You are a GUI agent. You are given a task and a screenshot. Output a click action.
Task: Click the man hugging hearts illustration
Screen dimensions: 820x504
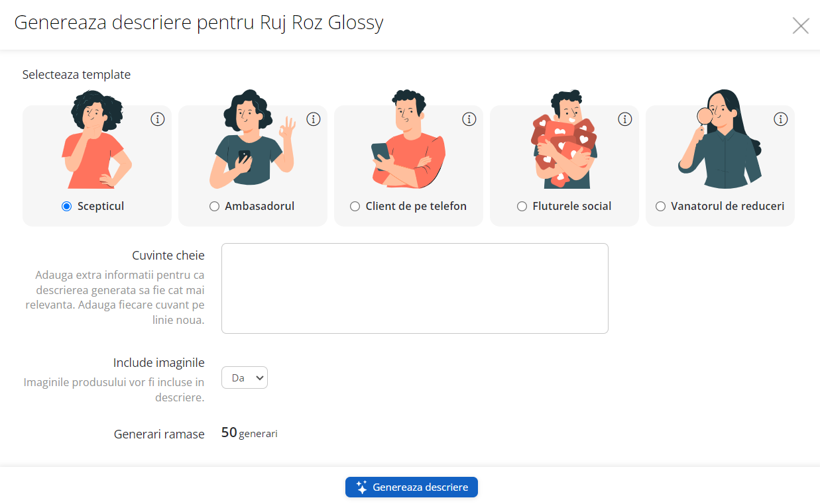(564, 140)
